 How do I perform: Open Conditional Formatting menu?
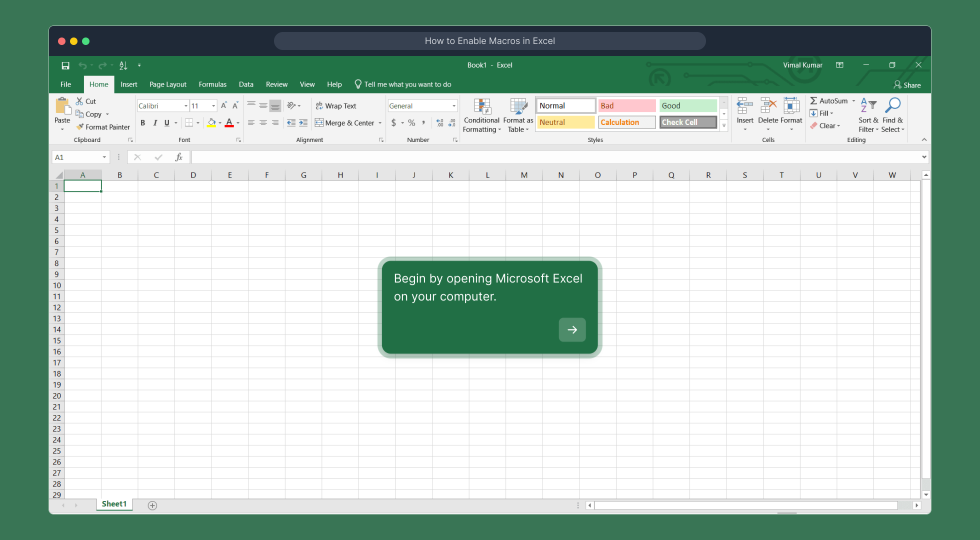tap(481, 115)
